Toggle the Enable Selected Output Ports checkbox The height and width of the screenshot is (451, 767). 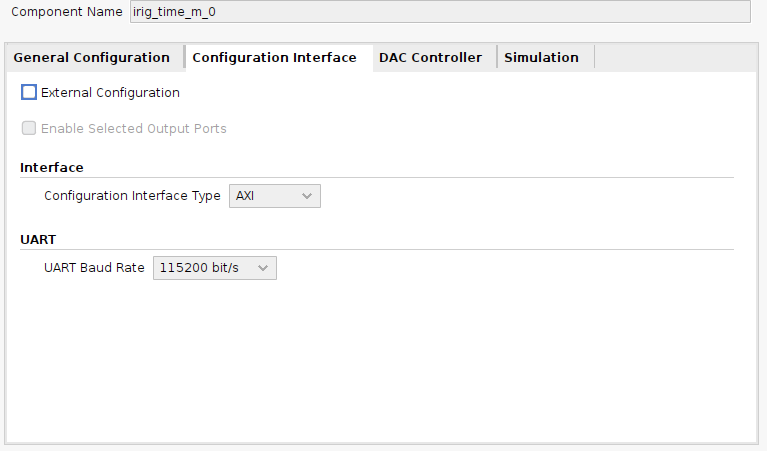[29, 128]
